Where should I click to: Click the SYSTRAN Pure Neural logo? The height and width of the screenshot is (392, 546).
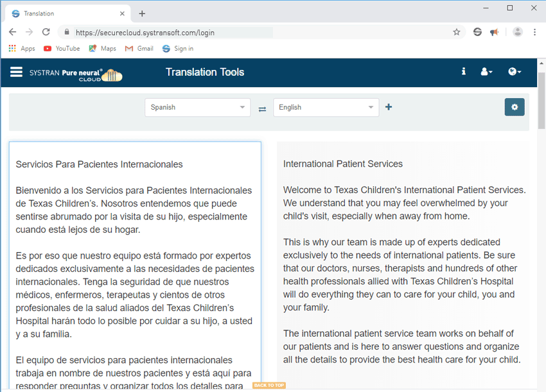pyautogui.click(x=77, y=73)
